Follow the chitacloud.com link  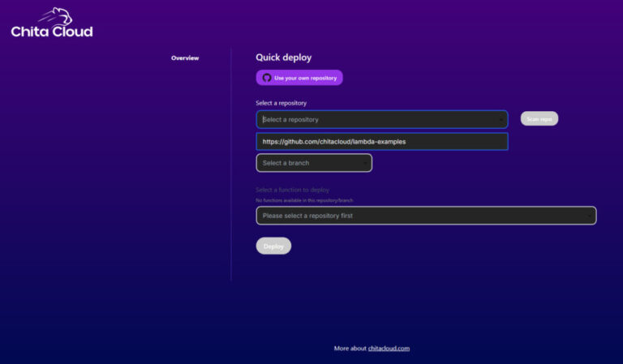pyautogui.click(x=389, y=349)
